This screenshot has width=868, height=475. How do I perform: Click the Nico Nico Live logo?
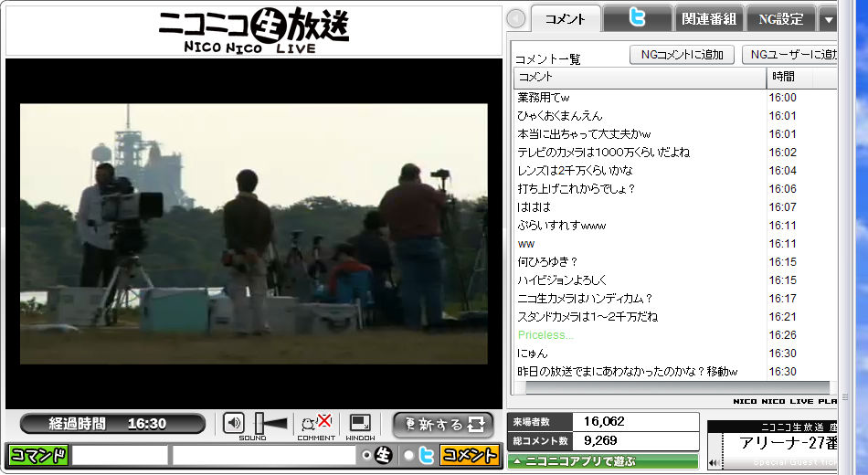[x=254, y=30]
